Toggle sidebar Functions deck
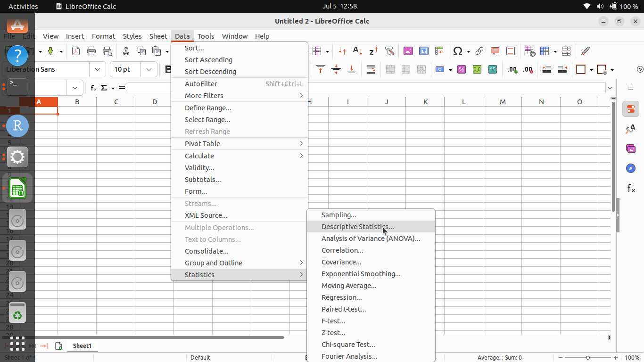 tap(631, 188)
